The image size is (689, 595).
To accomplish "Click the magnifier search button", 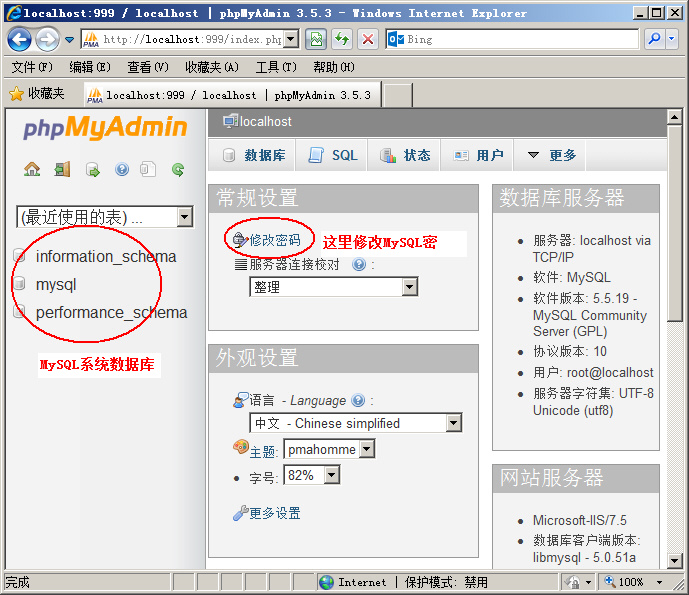I will [x=654, y=39].
